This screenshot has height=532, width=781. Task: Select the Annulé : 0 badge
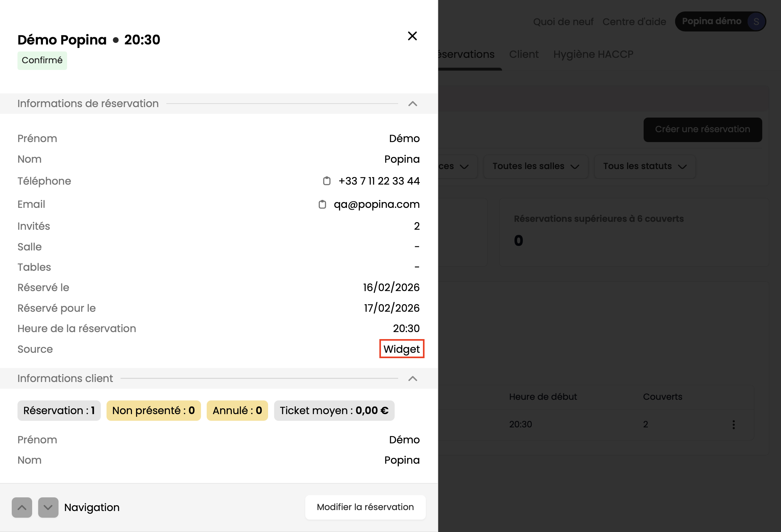click(237, 410)
